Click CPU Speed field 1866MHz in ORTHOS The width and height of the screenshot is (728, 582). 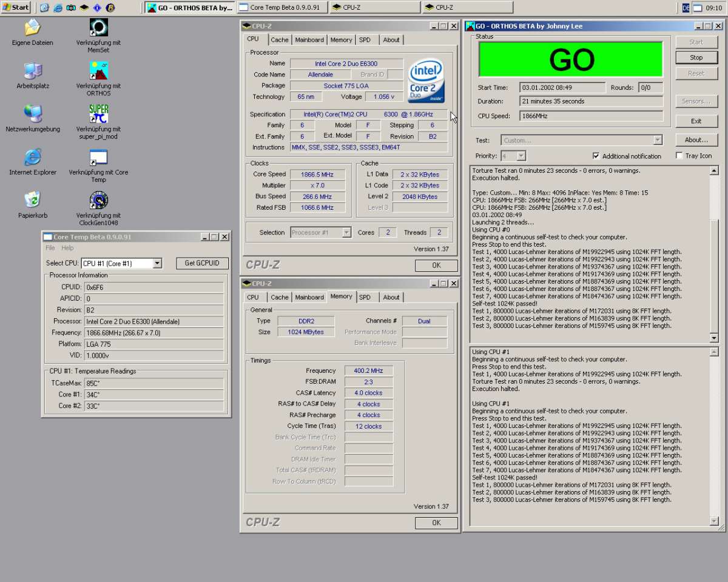click(591, 116)
